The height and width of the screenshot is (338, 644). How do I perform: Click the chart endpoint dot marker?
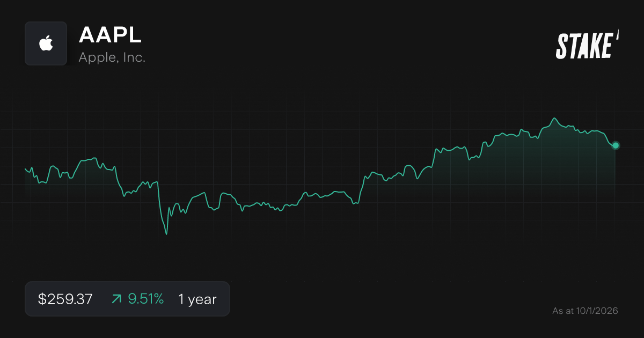pyautogui.click(x=615, y=145)
